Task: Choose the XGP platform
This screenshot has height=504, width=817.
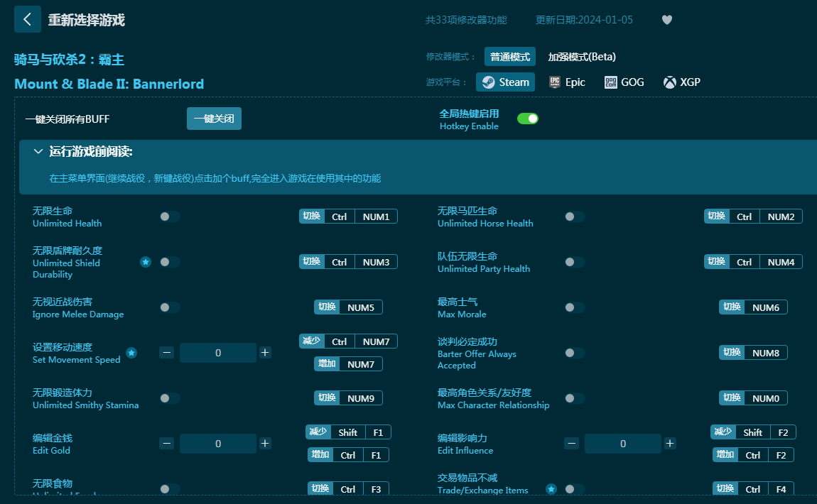Action: click(681, 82)
